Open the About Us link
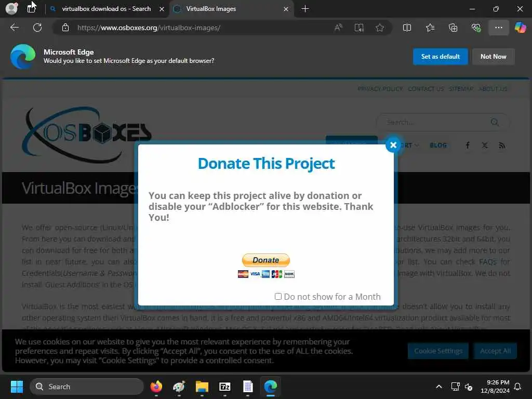532x399 pixels. click(493, 89)
